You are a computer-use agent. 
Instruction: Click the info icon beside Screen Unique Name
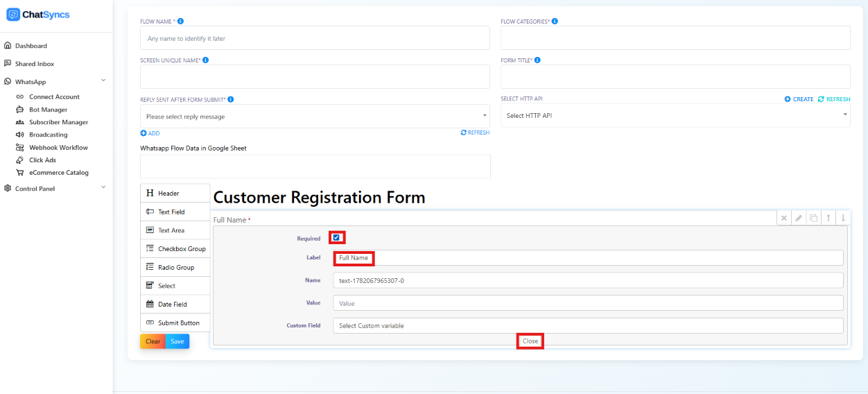(206, 60)
